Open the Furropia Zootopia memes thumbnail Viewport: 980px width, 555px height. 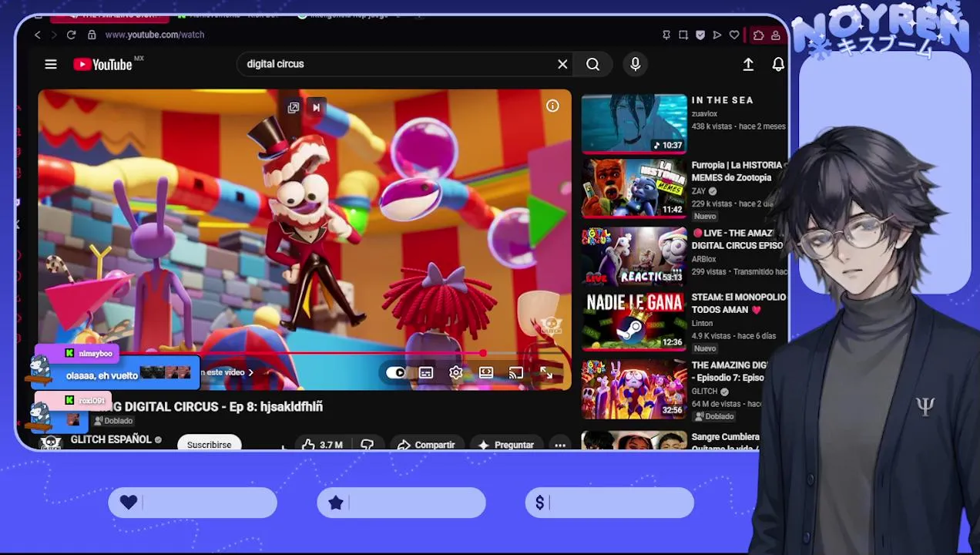tap(634, 189)
